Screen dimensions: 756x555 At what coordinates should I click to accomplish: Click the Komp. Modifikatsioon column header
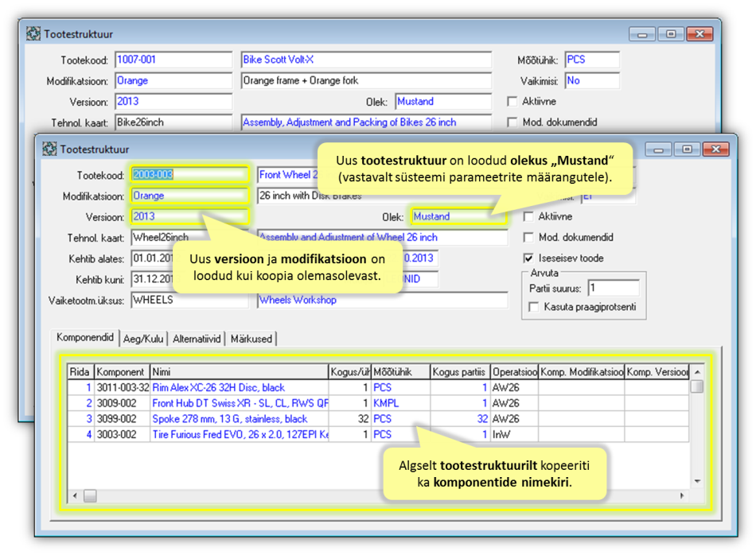tap(581, 372)
